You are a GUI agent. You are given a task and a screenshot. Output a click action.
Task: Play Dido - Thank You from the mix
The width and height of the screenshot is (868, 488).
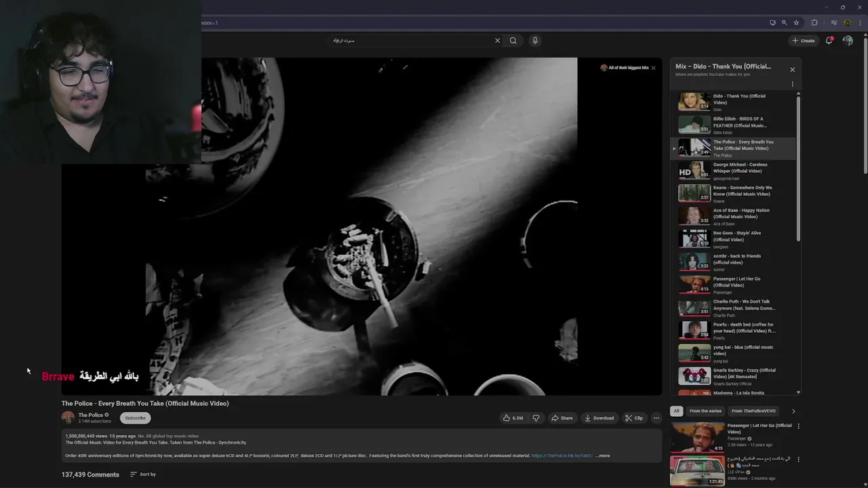click(x=733, y=102)
